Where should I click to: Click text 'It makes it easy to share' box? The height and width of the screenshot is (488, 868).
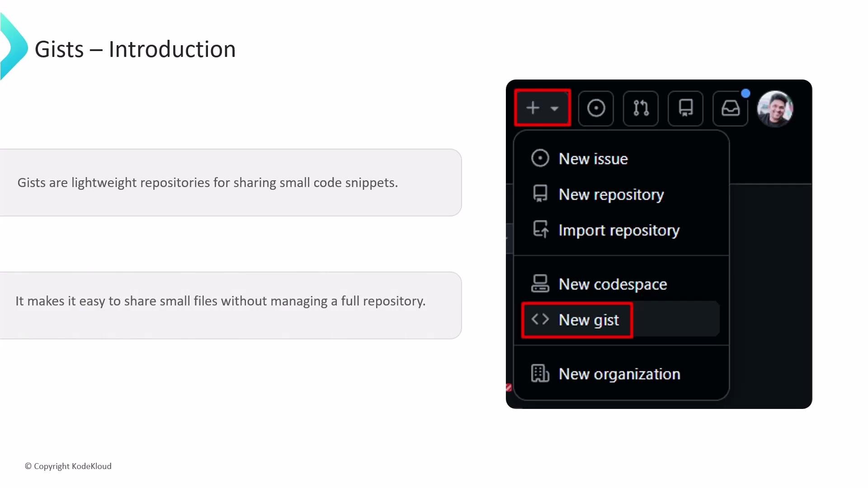point(231,305)
